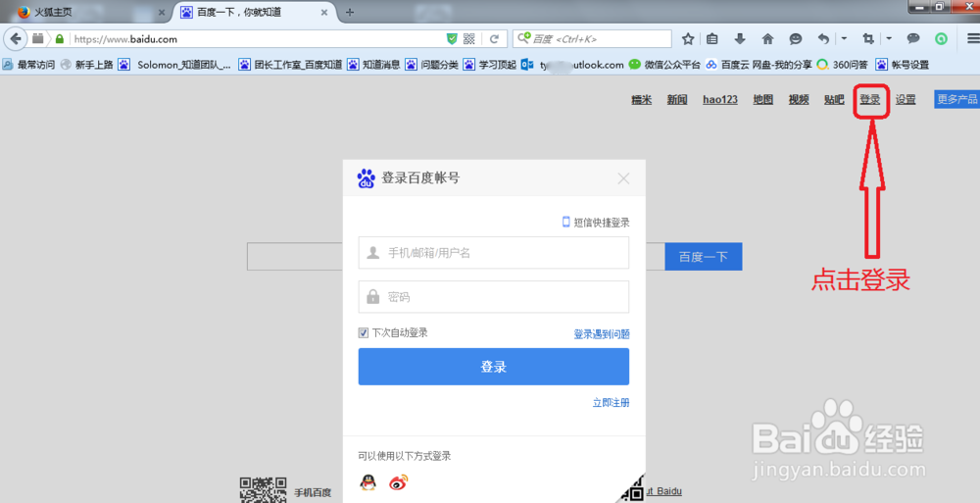Viewport: 980px width, 503px height.
Task: Open a new tab with plus button
Action: (x=350, y=12)
